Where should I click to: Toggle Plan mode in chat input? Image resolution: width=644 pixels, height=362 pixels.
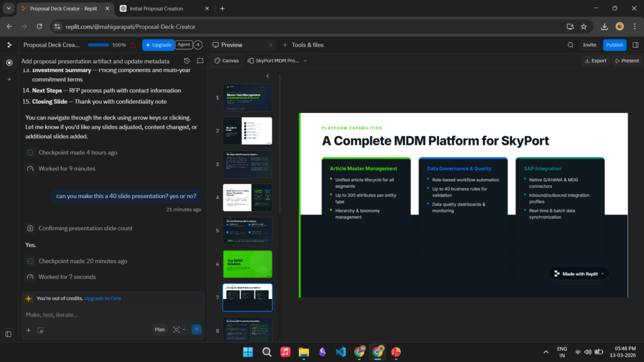point(160,329)
